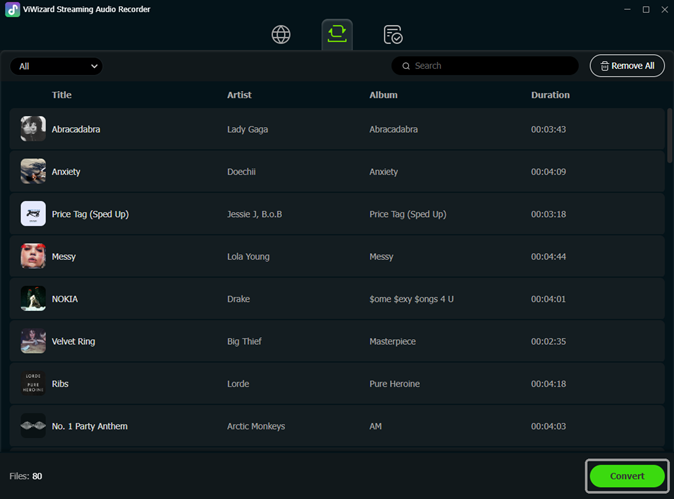
Task: Click the search magnifier icon
Action: [x=406, y=66]
